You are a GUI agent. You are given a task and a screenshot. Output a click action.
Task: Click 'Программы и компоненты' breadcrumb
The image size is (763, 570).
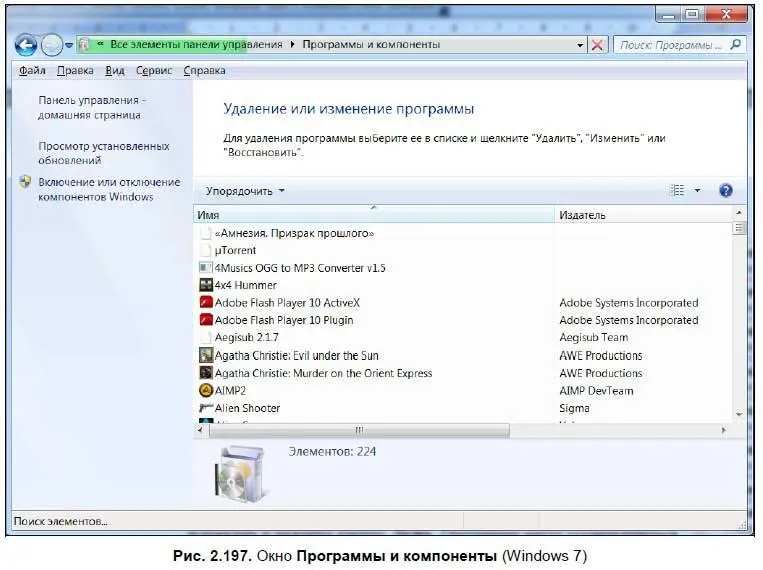tap(371, 44)
